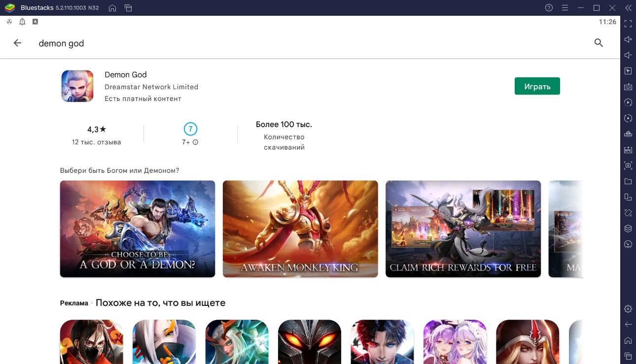Open the dark-haired man with blue eyes icon
636x364 pixels.
(382, 342)
